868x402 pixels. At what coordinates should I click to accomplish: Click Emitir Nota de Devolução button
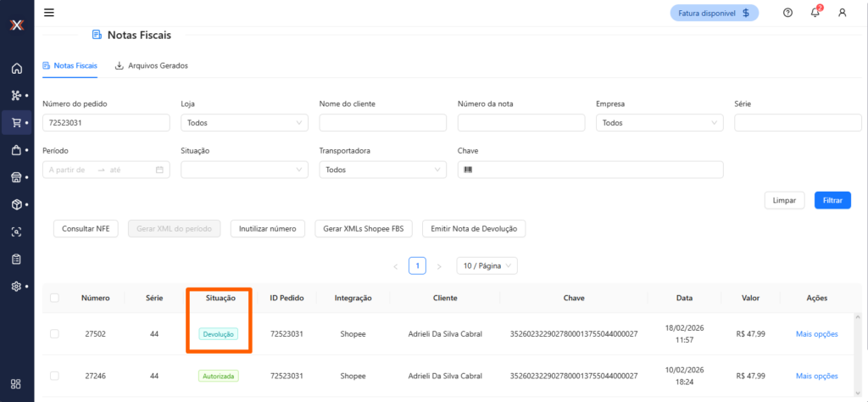point(474,229)
